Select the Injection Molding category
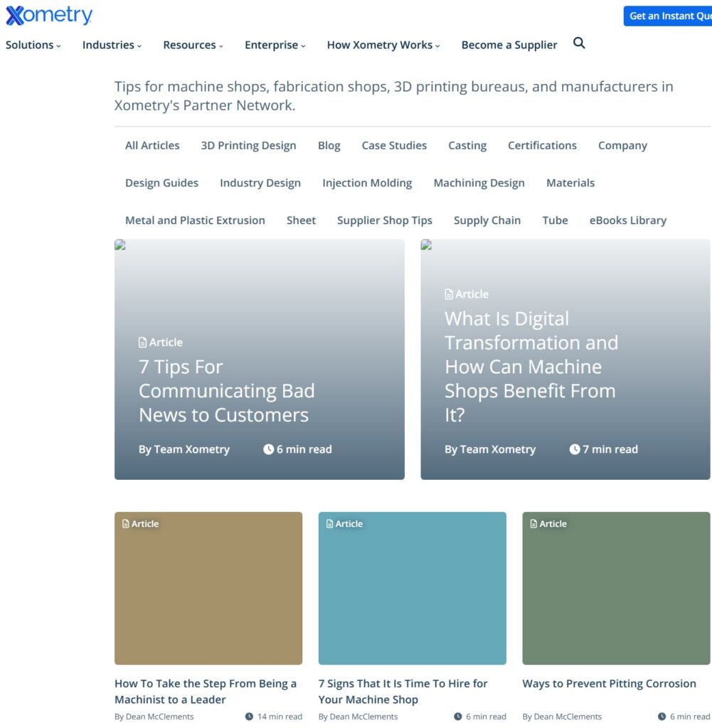 tap(367, 183)
